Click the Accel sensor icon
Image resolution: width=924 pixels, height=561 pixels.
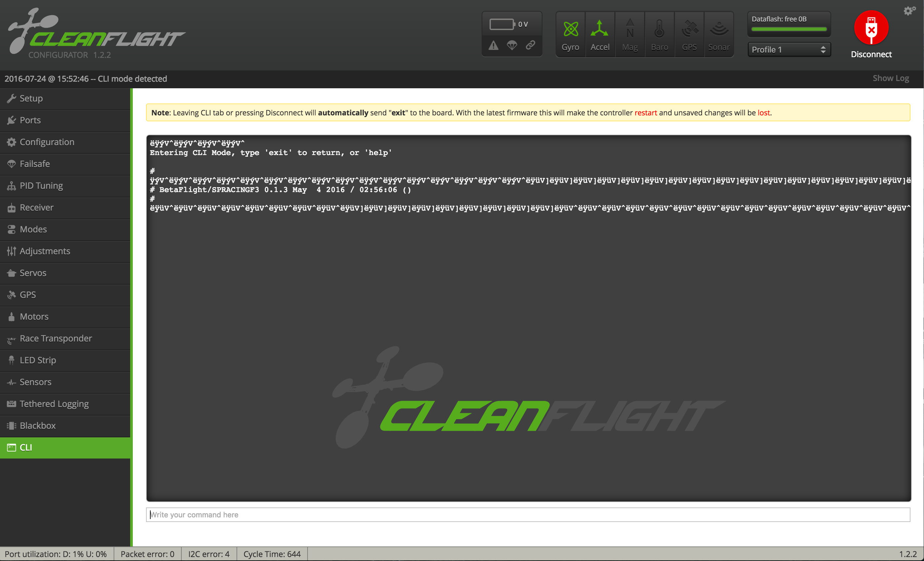600,34
